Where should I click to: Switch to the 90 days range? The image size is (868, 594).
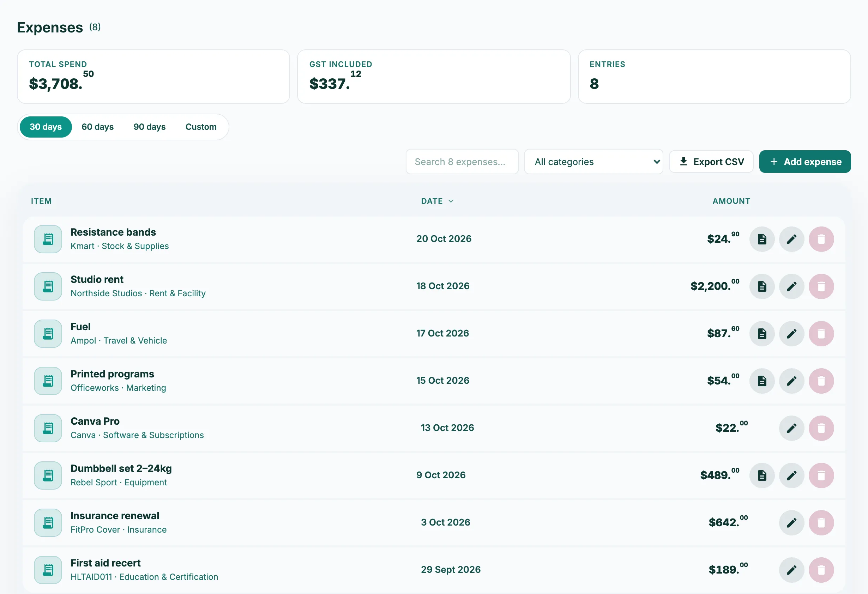tap(149, 127)
